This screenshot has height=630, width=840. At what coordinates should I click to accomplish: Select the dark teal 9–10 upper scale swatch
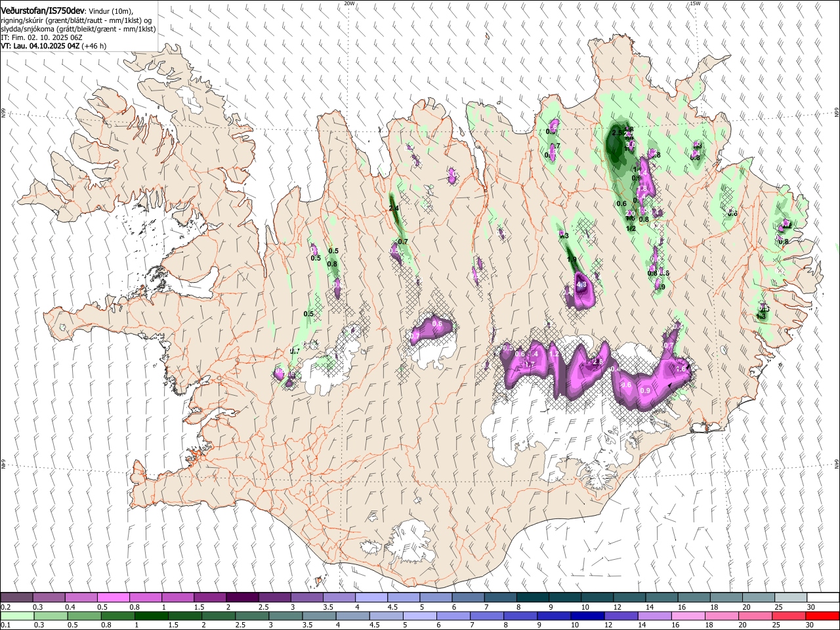tap(565, 598)
